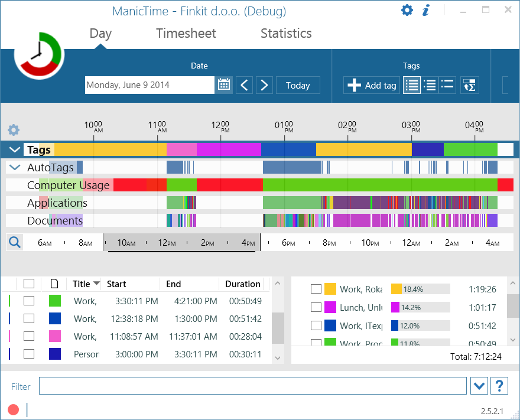
Task: Click the magnifier zoom icon on timeline bar
Action: pyautogui.click(x=14, y=242)
